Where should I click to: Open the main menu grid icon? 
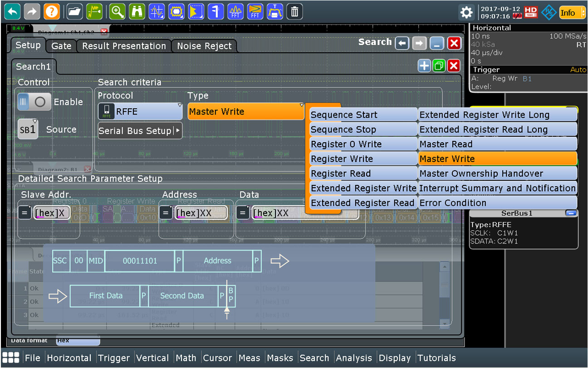point(11,358)
